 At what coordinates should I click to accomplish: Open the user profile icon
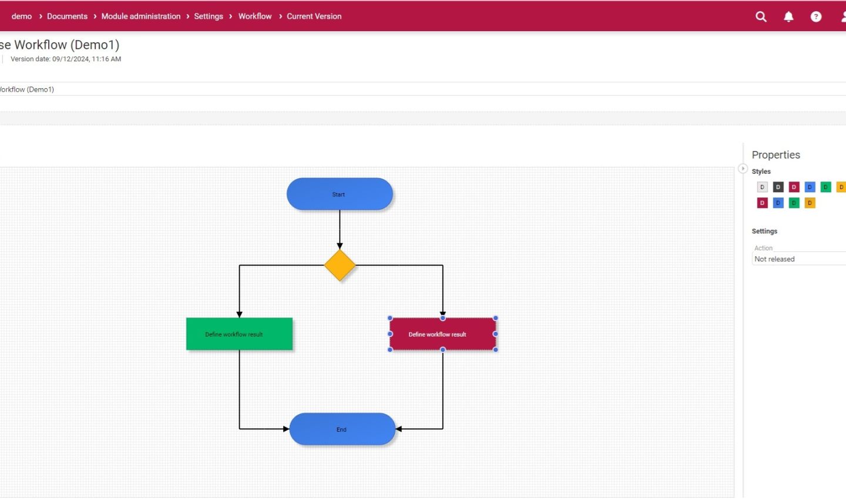844,16
